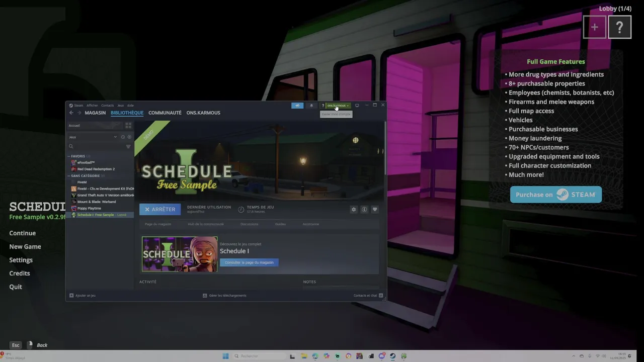Open File Explorer from taskbar
Viewport: 644px width, 362px height.
coord(304,356)
